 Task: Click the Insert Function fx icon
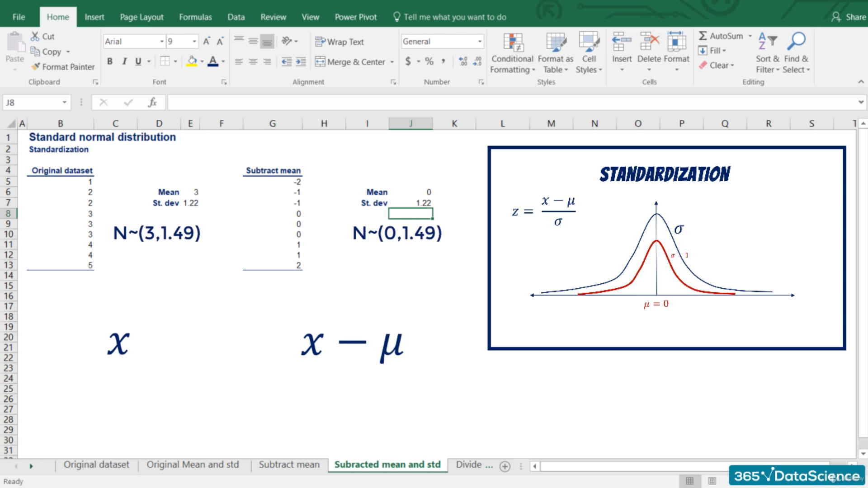(152, 103)
